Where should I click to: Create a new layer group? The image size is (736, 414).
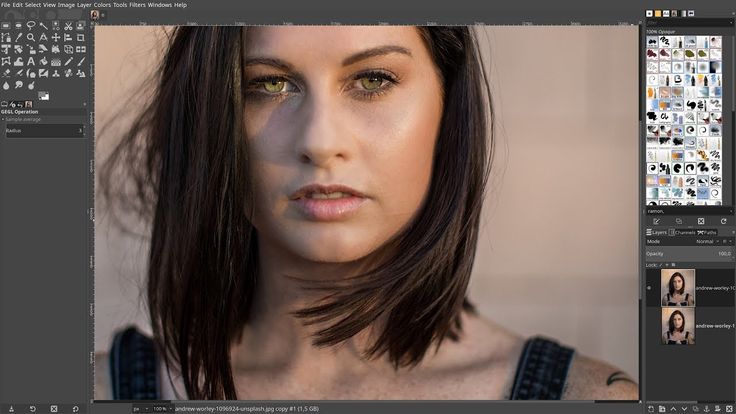coord(662,409)
